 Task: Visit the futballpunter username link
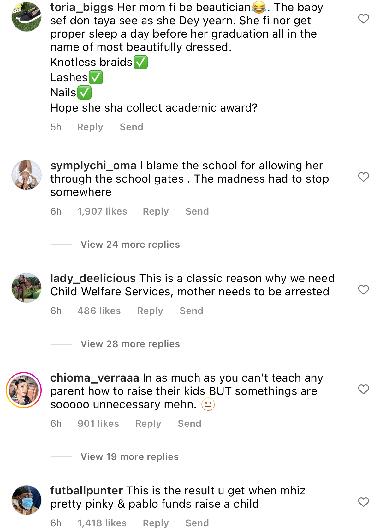point(86,491)
